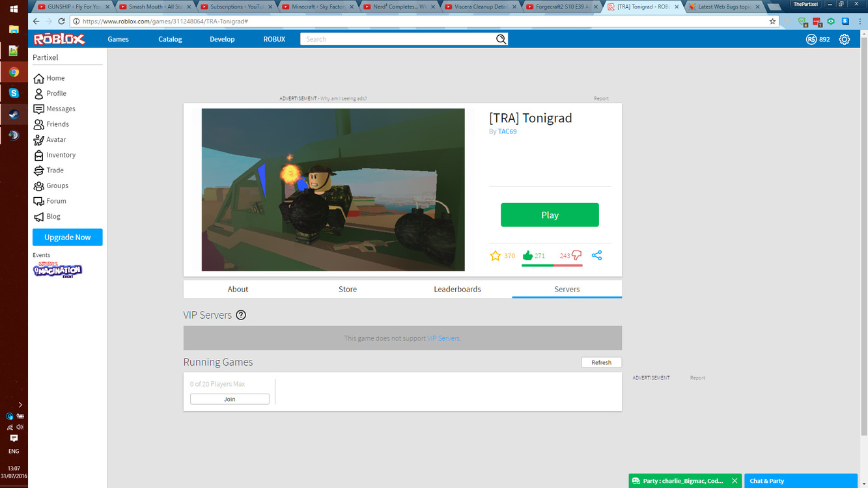Go back using browser back arrow
868x488 pixels.
pos(36,21)
